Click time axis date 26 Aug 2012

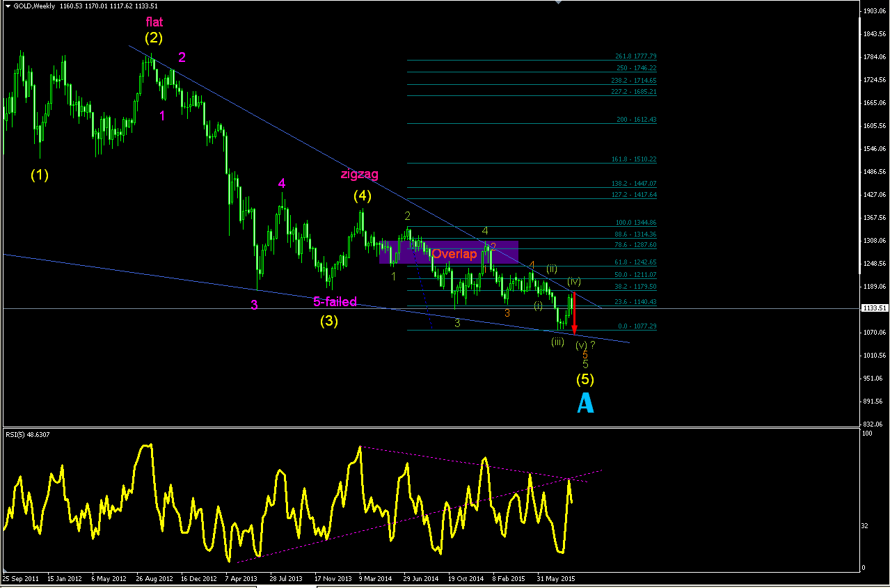(154, 578)
